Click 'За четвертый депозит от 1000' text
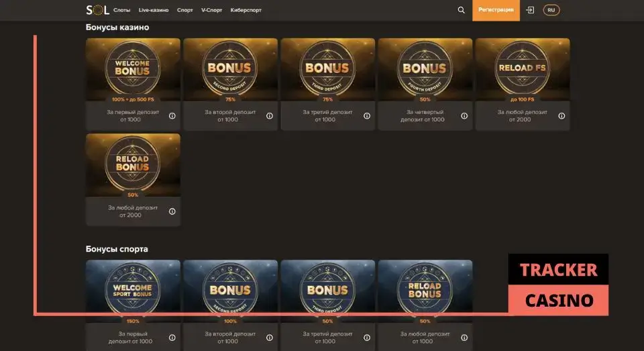Viewport: 644px width, 351px height. pos(423,116)
